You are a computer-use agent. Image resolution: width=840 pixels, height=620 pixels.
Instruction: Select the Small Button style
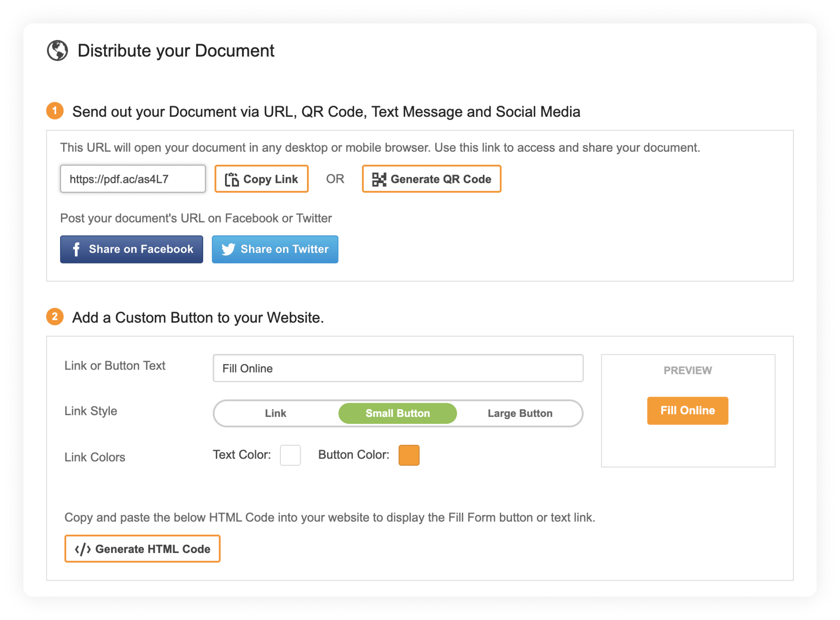397,413
